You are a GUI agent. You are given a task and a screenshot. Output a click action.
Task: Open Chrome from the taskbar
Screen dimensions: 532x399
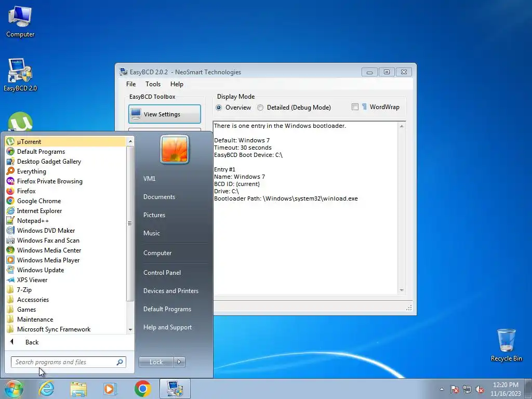(x=142, y=389)
